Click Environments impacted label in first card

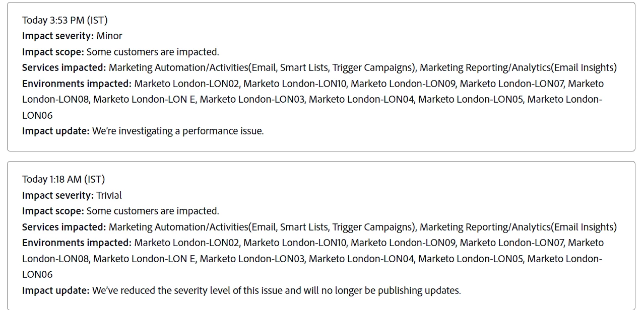tap(77, 84)
